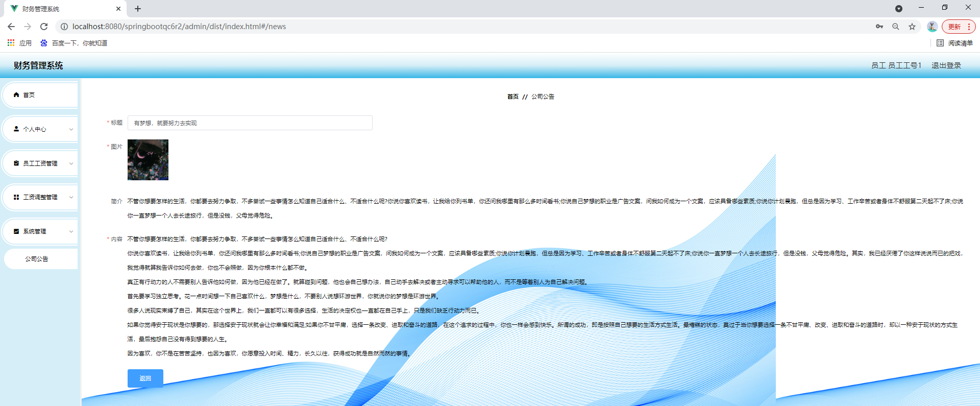The width and height of the screenshot is (980, 406).
Task: Click the browser back arrow
Action: pyautogui.click(x=11, y=27)
